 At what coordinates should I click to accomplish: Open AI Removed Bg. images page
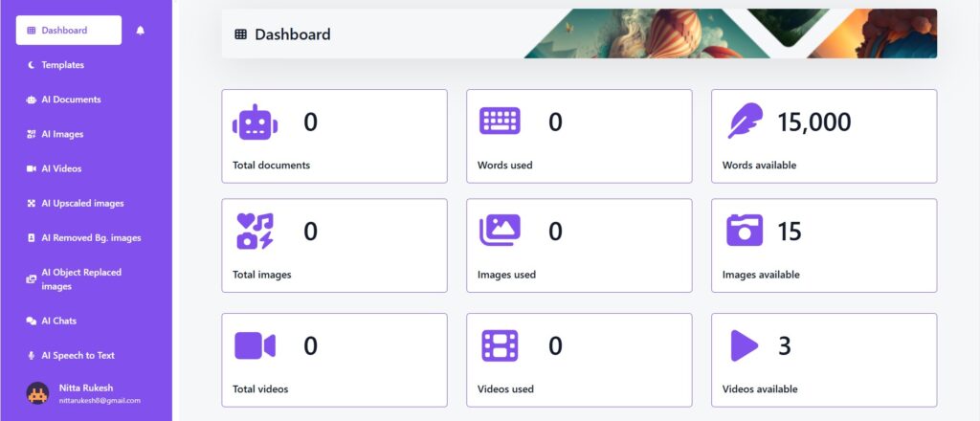[x=90, y=237]
